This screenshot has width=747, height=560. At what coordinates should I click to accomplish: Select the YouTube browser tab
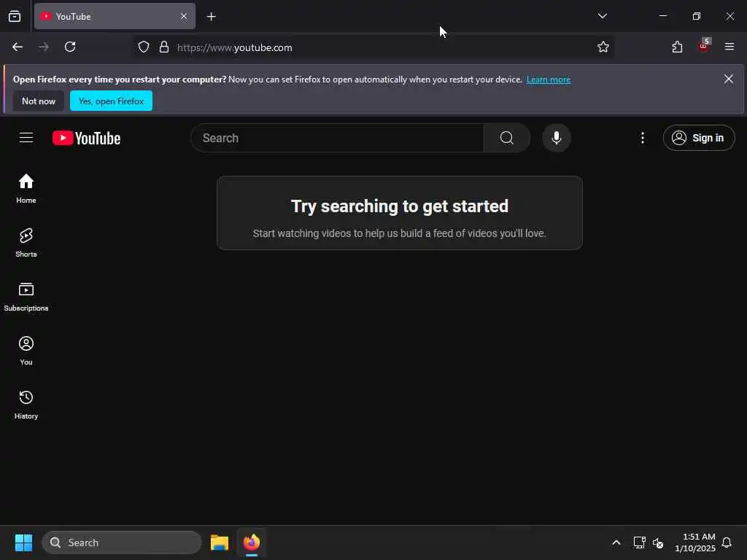(115, 17)
